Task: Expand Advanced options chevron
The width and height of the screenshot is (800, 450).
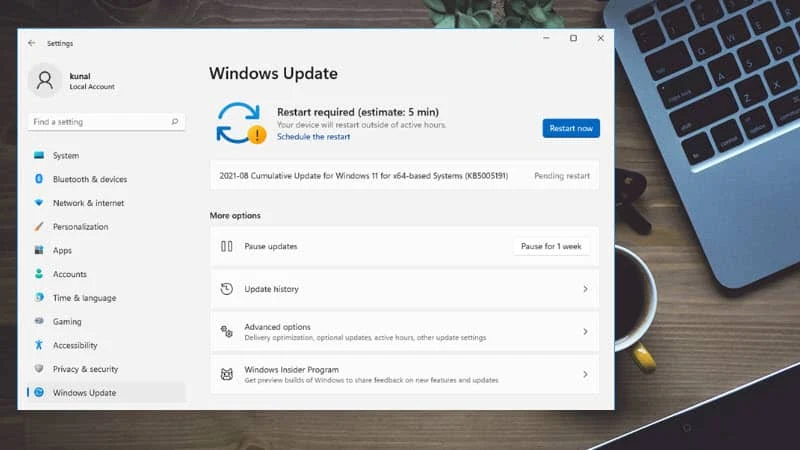Action: 585,332
